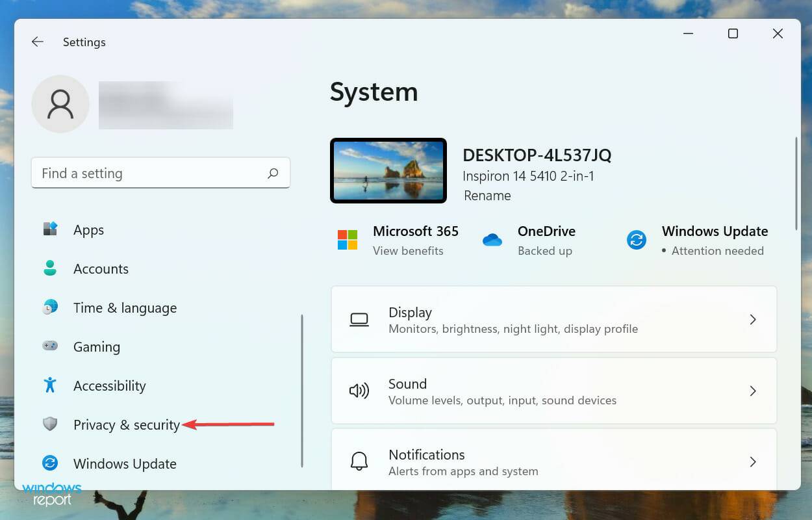Open Time & language settings
The width and height of the screenshot is (812, 520).
124,307
